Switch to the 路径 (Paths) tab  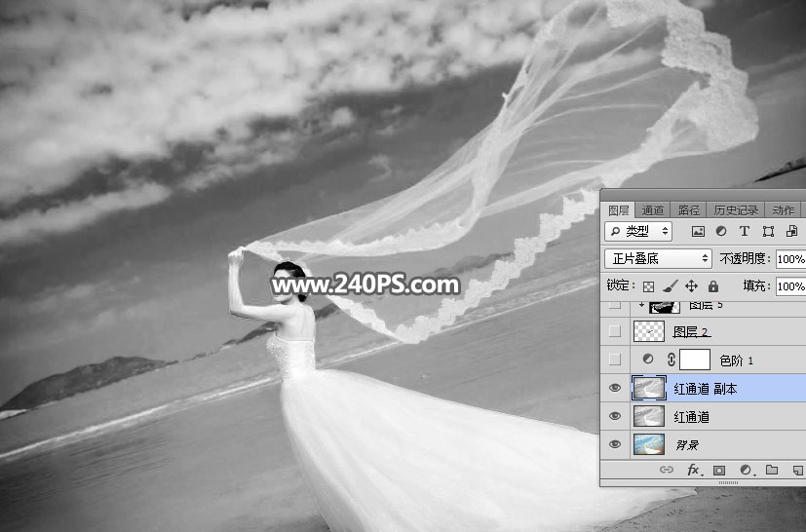coord(688,210)
